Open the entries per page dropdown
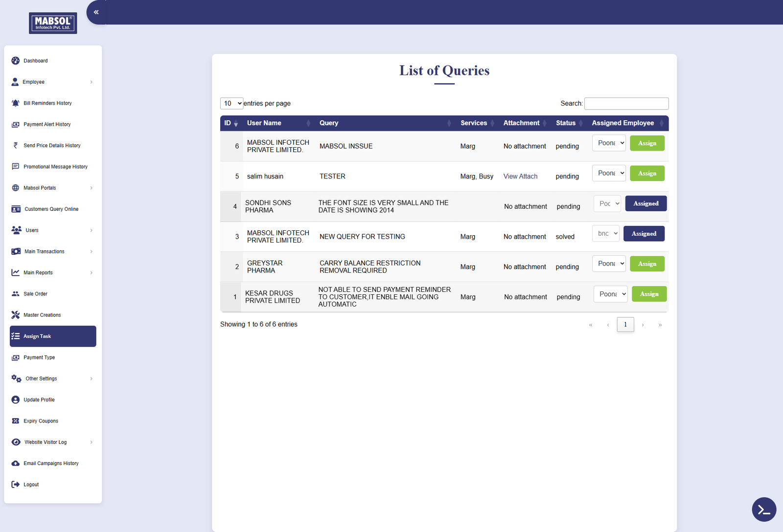The image size is (783, 532). [231, 103]
